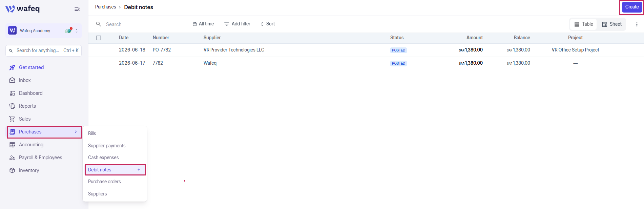The height and width of the screenshot is (209, 644).
Task: Select Debit notes in submenu
Action: [x=100, y=170]
